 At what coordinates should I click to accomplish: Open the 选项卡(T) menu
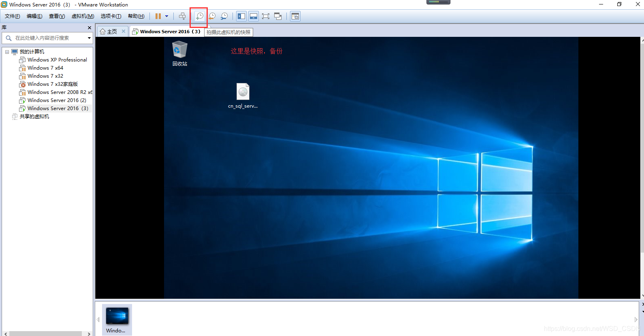click(x=111, y=16)
